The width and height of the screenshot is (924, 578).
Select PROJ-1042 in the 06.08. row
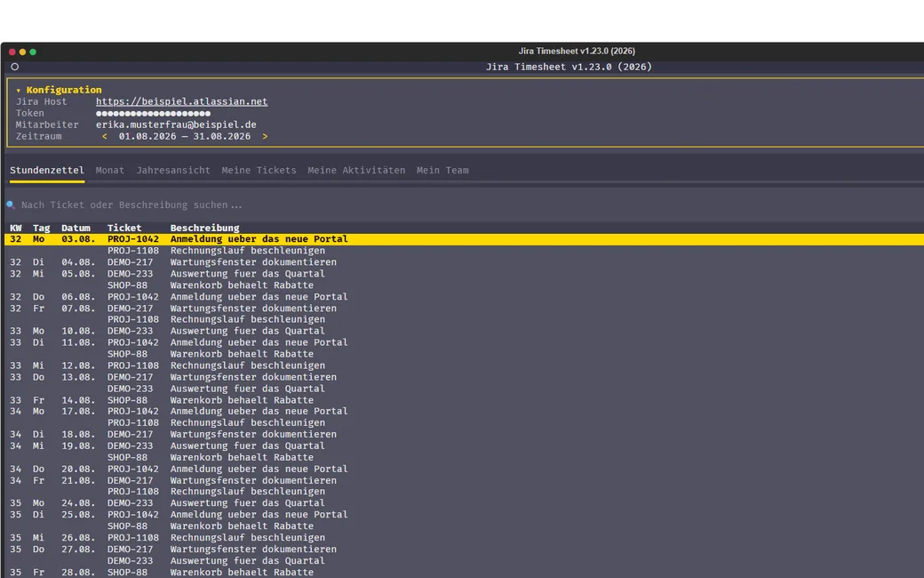tap(133, 297)
